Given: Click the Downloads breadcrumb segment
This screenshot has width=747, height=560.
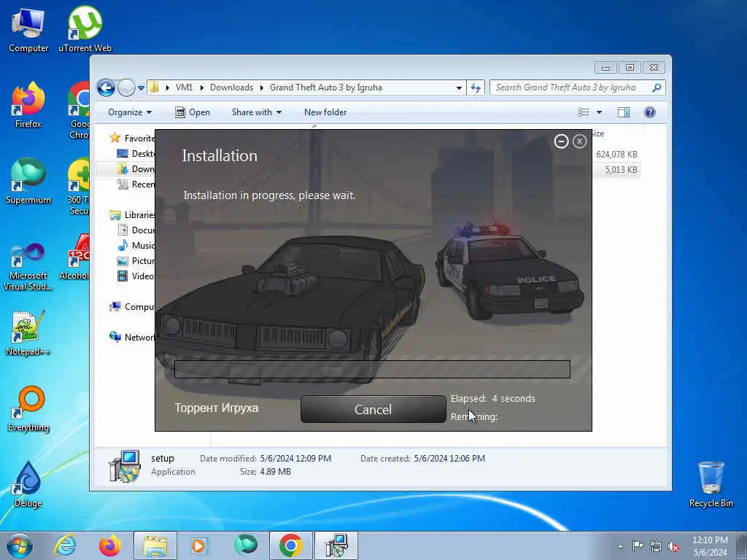Looking at the screenshot, I should pos(231,87).
